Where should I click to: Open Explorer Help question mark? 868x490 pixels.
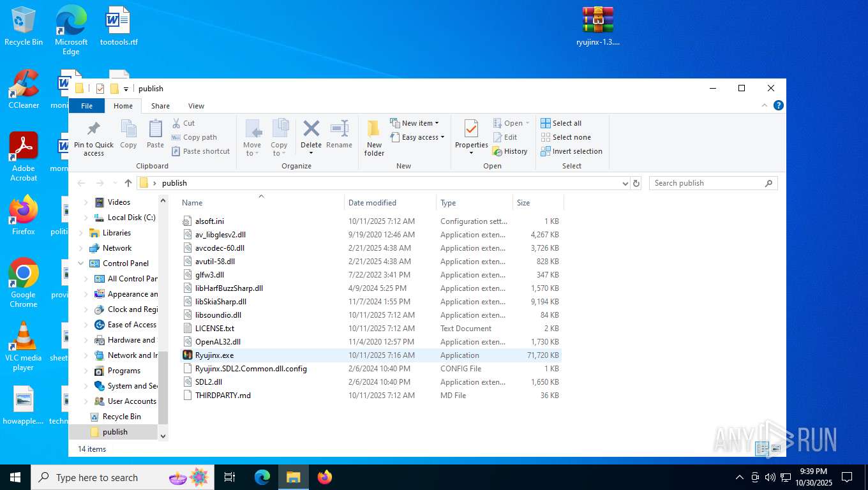[x=778, y=105]
